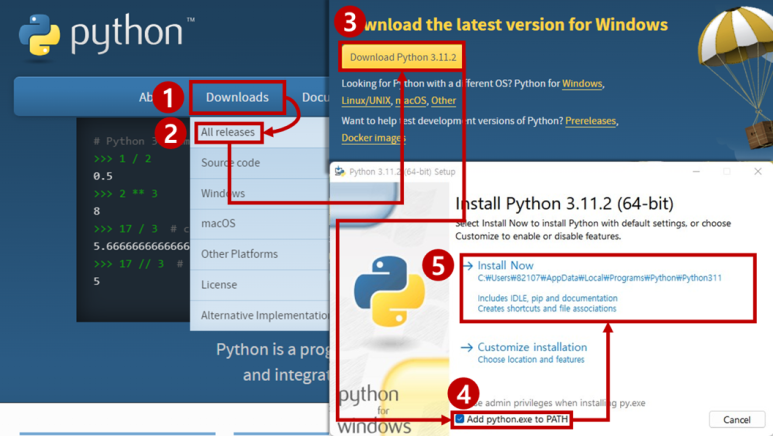
Task: Click the Install Now arrow icon
Action: 467,266
